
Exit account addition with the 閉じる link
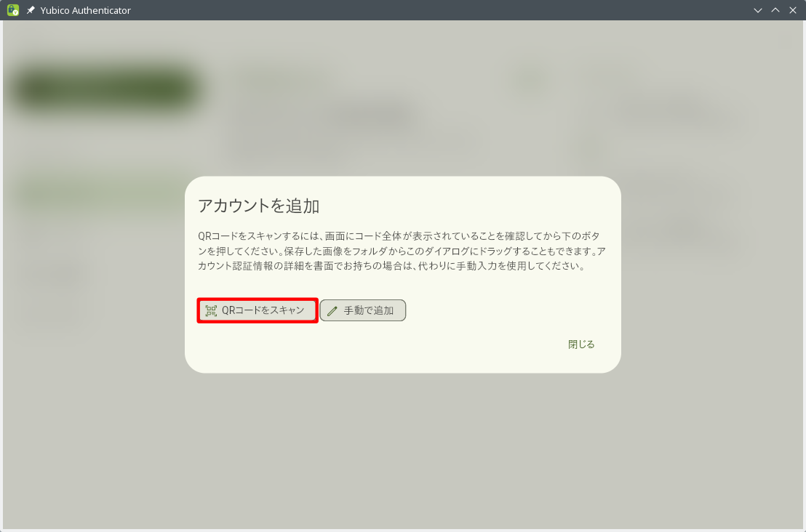(x=580, y=343)
